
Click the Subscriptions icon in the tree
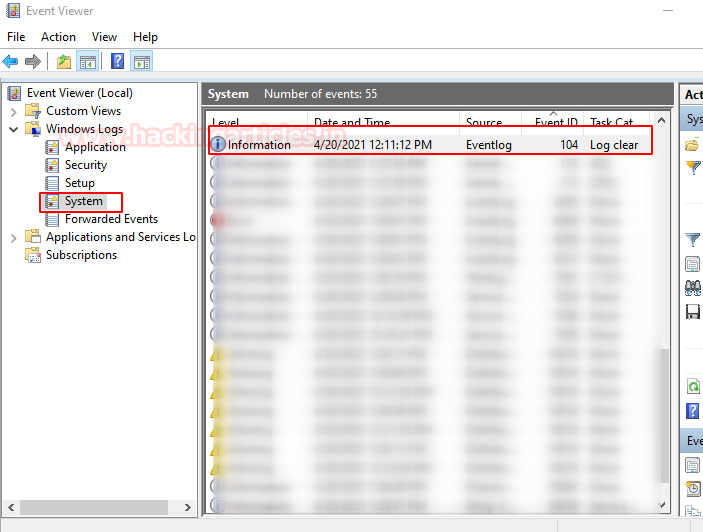pos(33,255)
